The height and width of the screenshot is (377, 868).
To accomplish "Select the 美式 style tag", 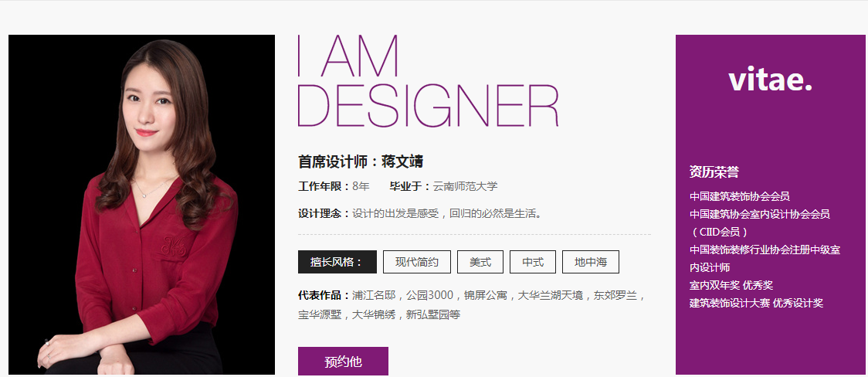I will click(480, 262).
